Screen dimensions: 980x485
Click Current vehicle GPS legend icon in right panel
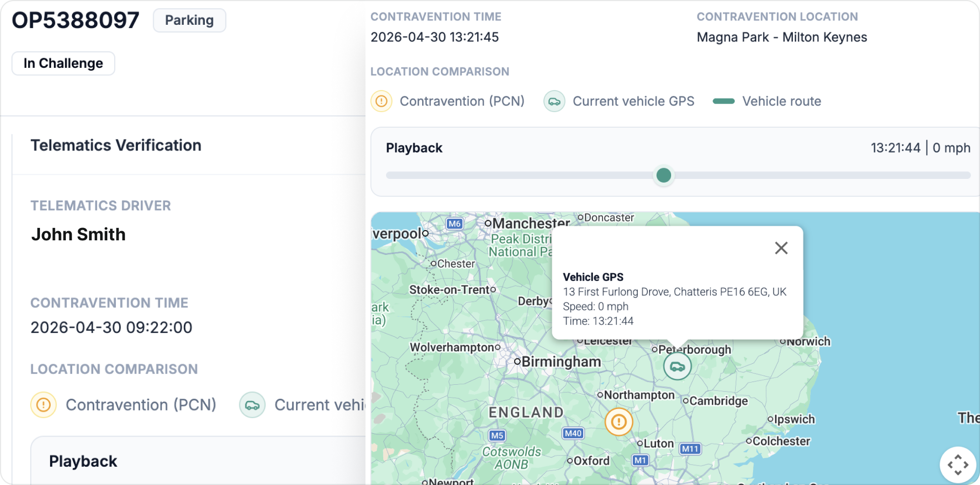(554, 101)
